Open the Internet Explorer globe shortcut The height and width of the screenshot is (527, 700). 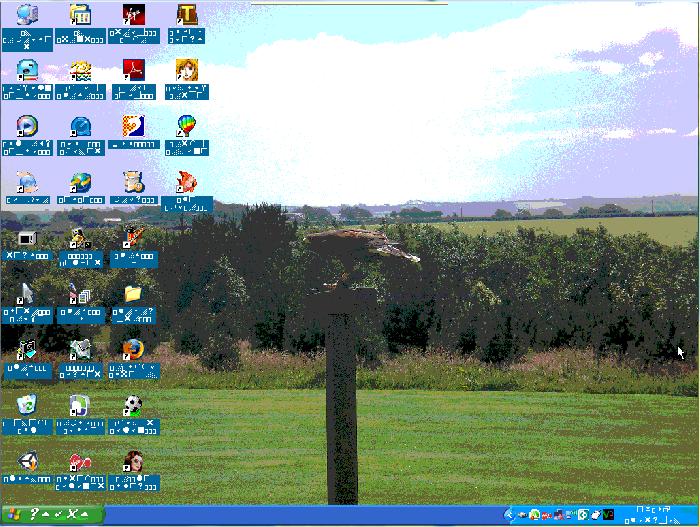80,182
